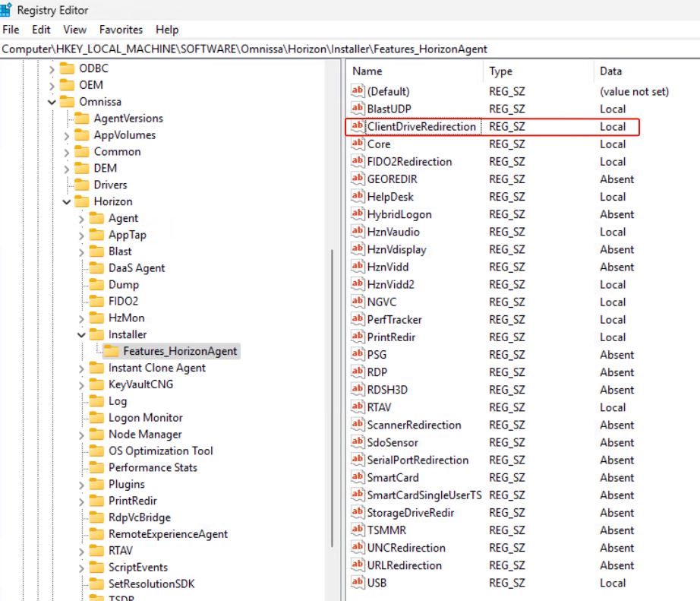Select the StorageDriveRedir value name
The width and height of the screenshot is (700, 601).
pyautogui.click(x=410, y=513)
